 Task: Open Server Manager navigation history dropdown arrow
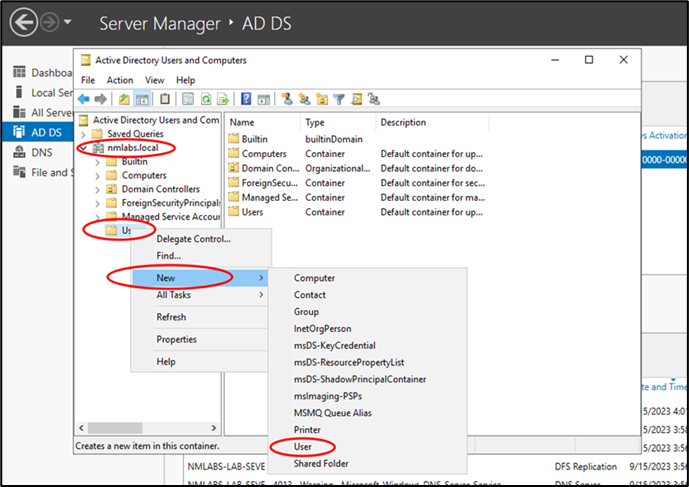point(67,22)
